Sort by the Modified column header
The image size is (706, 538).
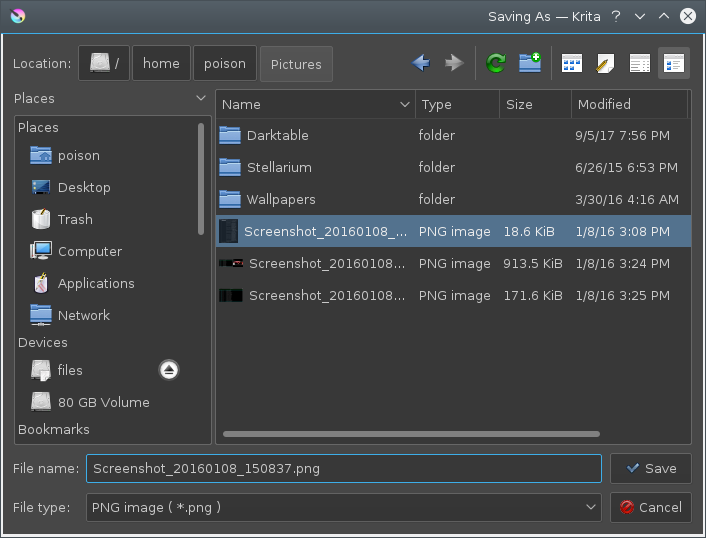coord(629,104)
